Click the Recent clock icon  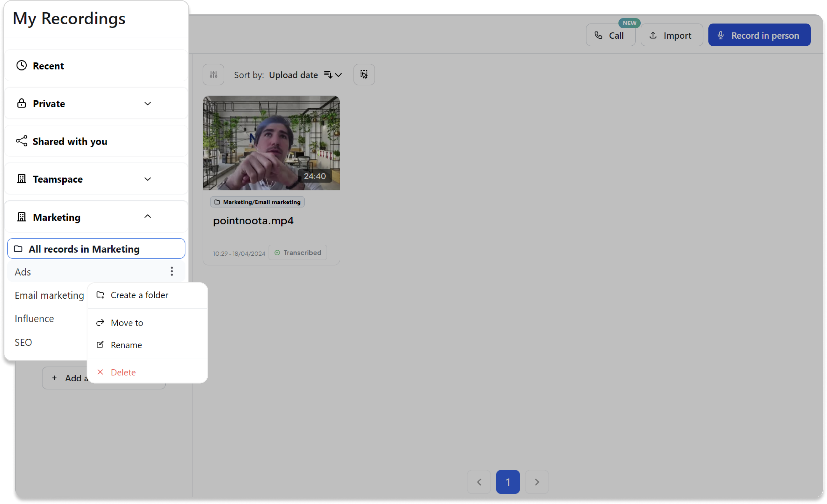coord(22,66)
